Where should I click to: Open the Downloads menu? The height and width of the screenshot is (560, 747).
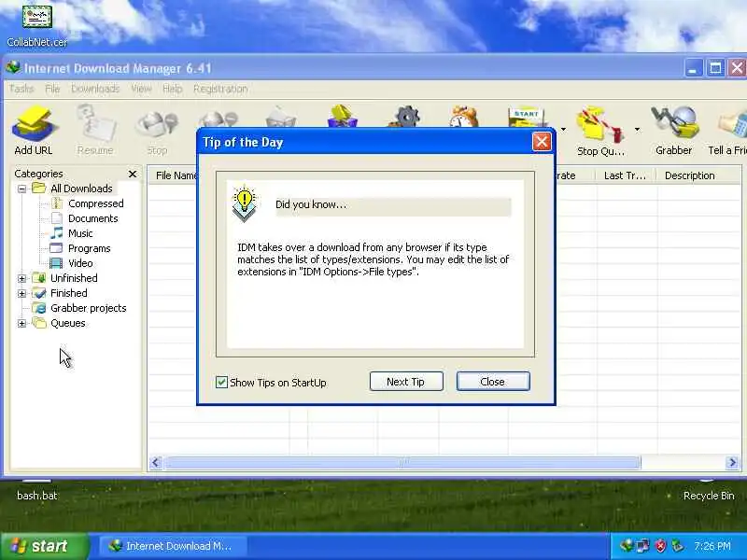click(95, 89)
